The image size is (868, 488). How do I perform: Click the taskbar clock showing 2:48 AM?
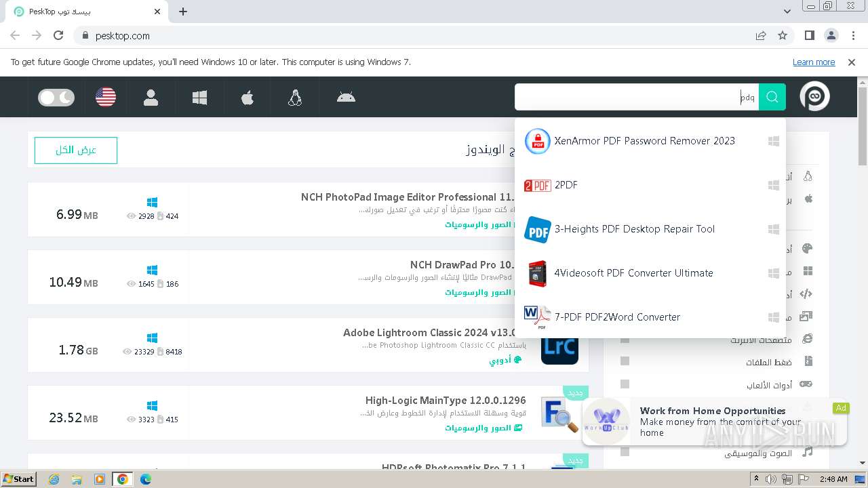click(x=833, y=479)
